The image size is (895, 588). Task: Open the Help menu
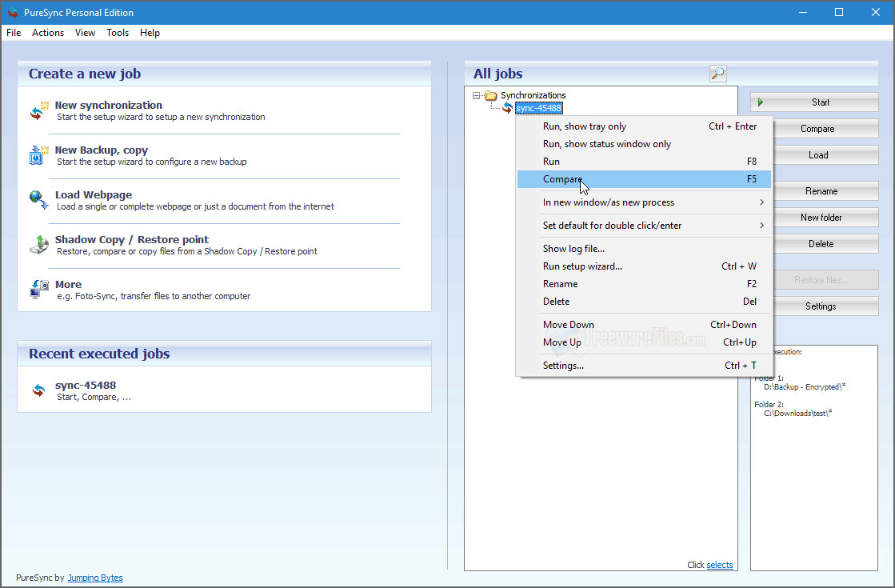pos(150,33)
